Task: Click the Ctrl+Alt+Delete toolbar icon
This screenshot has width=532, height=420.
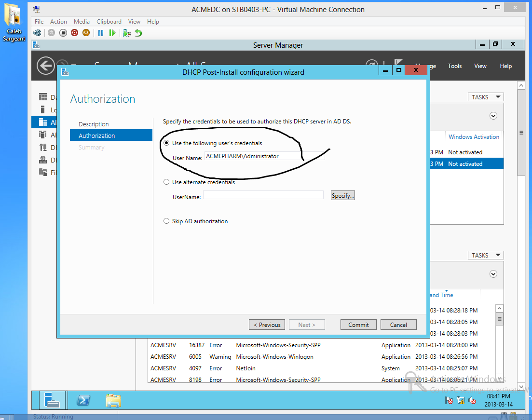Action: (37, 33)
